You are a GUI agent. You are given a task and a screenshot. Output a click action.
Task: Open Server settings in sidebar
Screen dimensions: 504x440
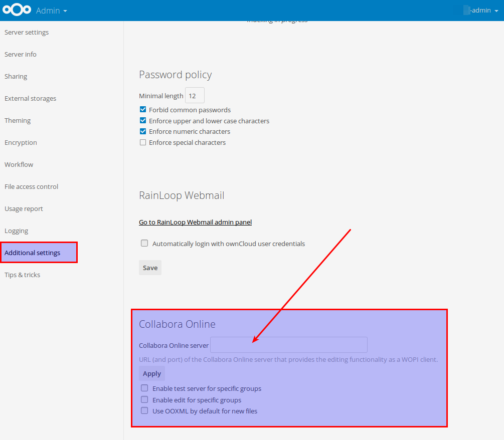click(x=27, y=33)
